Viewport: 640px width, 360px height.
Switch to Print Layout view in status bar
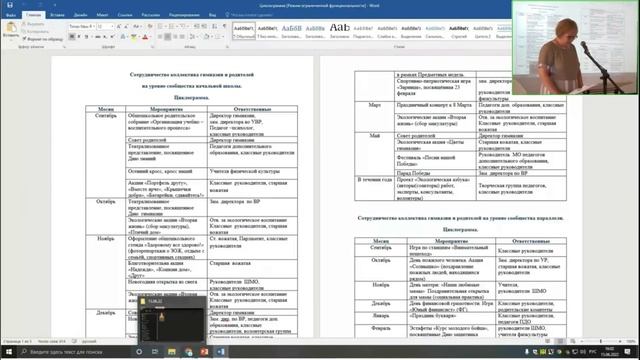pyautogui.click(x=560, y=341)
